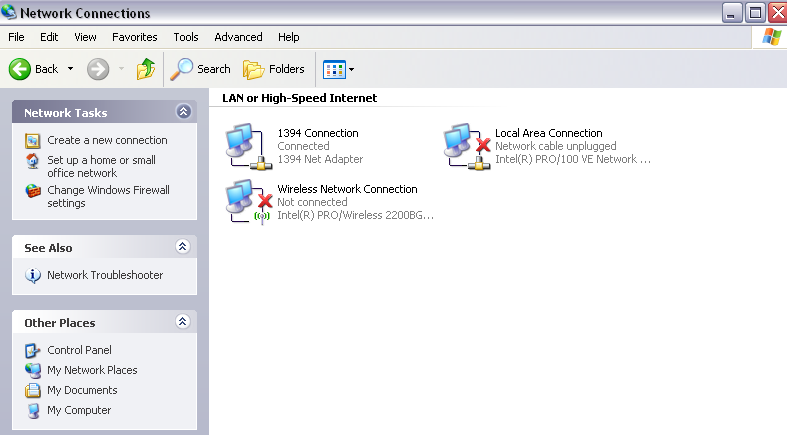The height and width of the screenshot is (439, 787).
Task: Collapse the See Also panel
Action: click(182, 247)
